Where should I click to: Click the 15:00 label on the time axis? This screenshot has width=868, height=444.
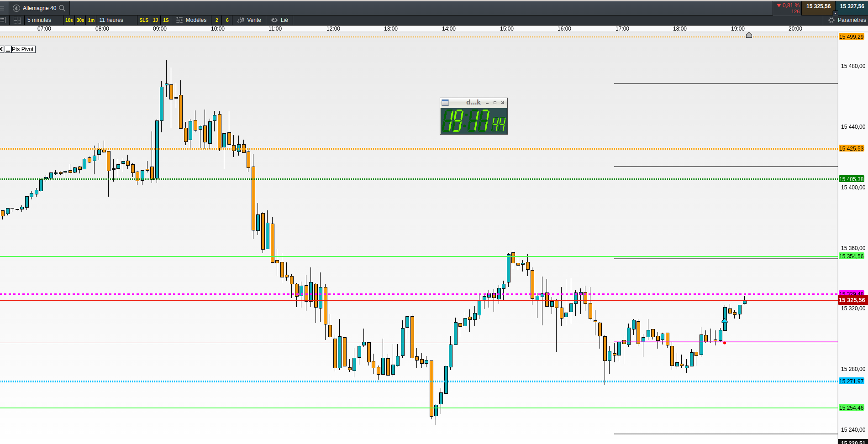(506, 29)
